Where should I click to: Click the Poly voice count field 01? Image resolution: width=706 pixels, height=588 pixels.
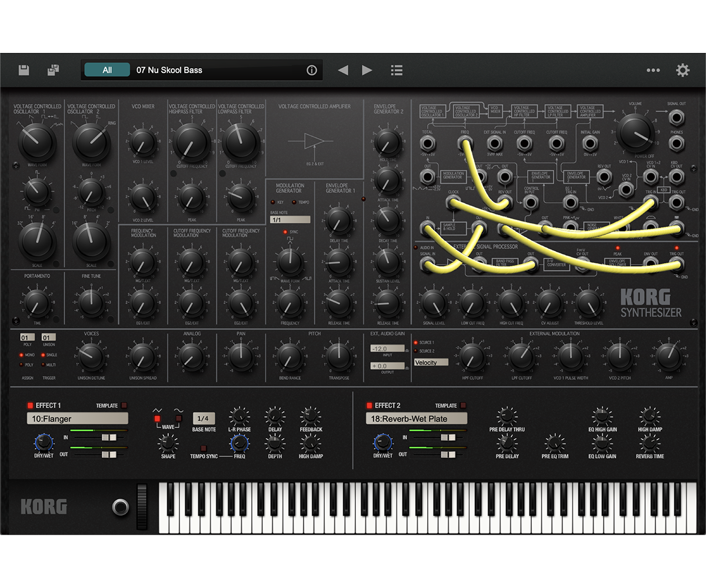coord(27,338)
